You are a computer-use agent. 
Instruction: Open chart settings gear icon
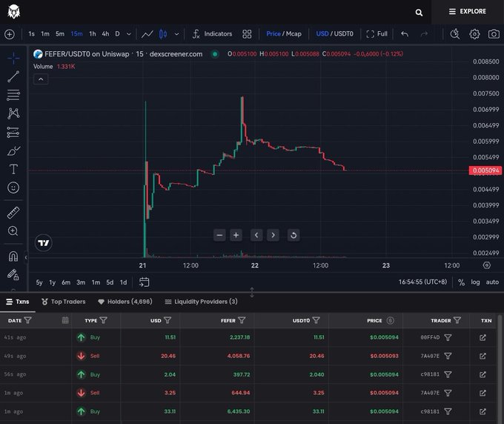pyautogui.click(x=474, y=34)
